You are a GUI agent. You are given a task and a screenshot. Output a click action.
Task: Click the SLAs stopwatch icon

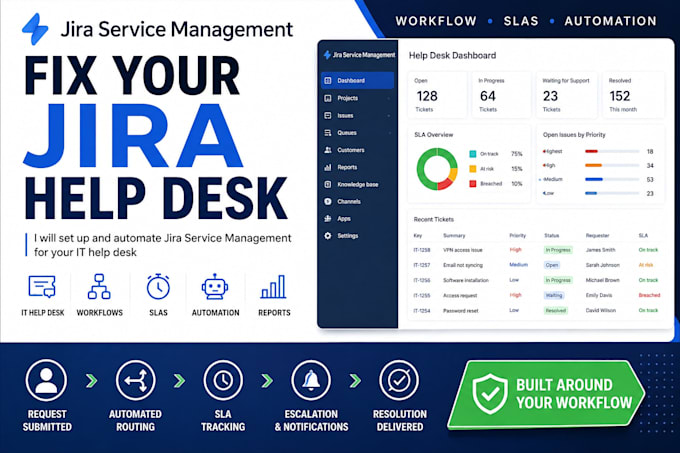tap(158, 286)
